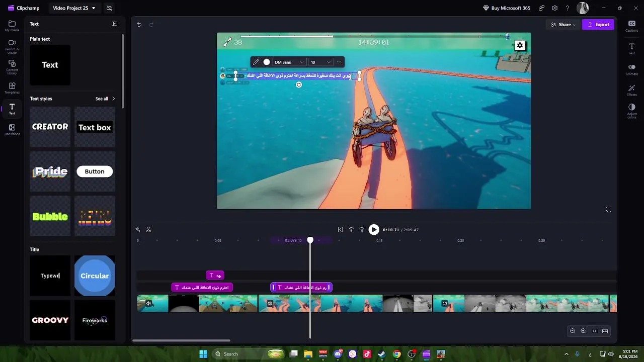Open the Clipchamp settings gear
This screenshot has height=362, width=644.
[554, 8]
